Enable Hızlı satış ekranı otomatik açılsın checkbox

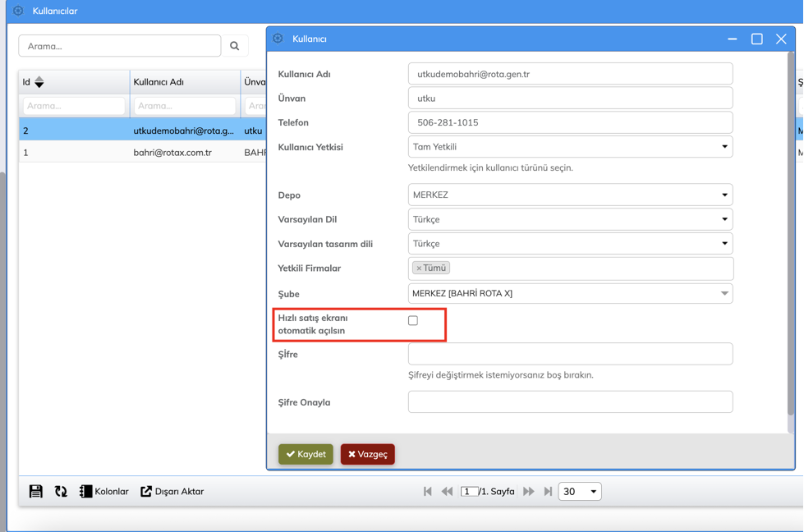[413, 320]
